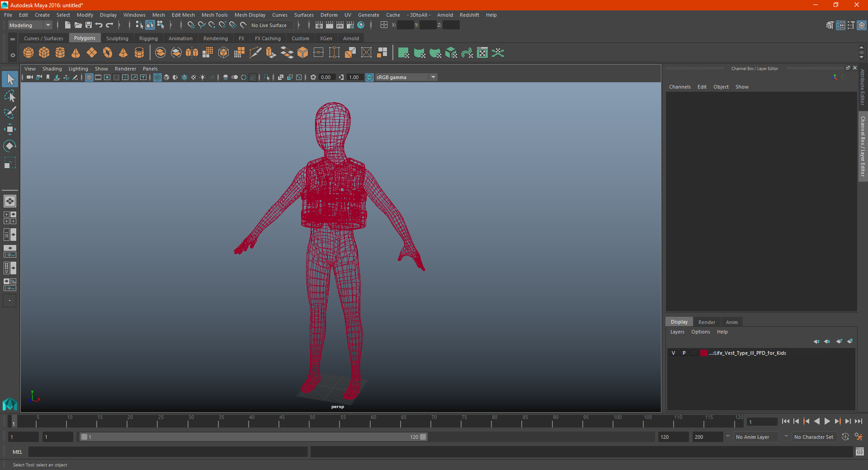This screenshot has height=470, width=868.
Task: Play the animation backwards
Action: point(816,421)
